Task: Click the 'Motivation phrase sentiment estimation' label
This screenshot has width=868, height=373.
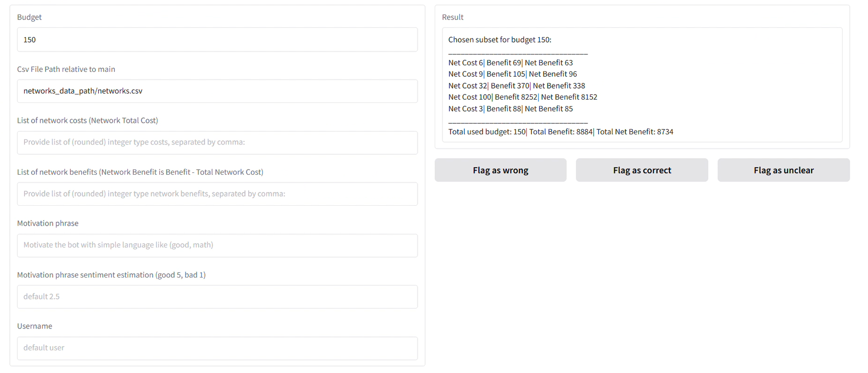Action: click(111, 275)
